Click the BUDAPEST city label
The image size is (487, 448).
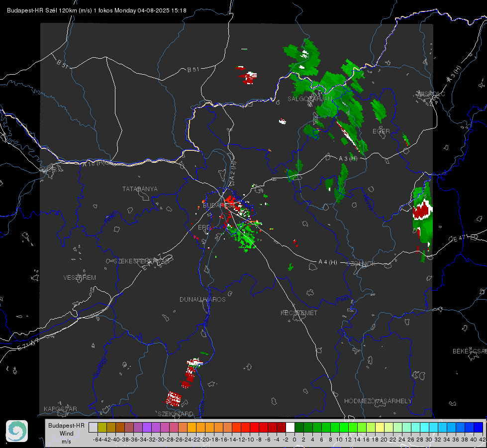219,205
